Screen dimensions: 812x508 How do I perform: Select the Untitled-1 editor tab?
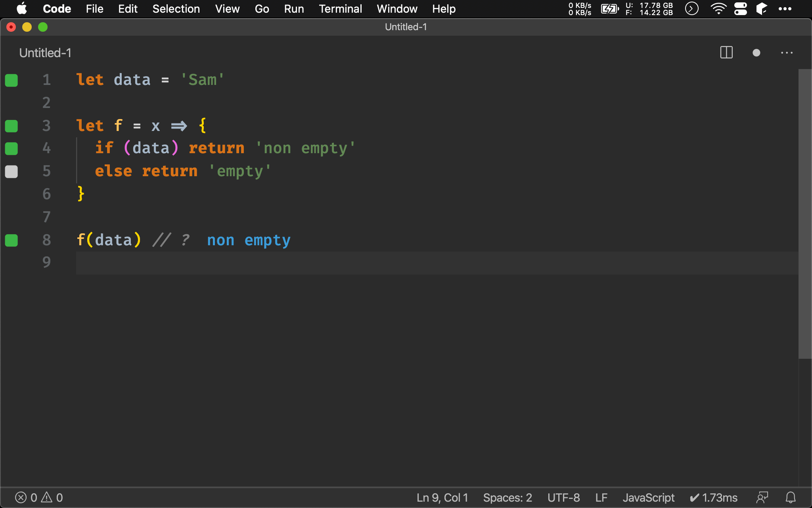(x=45, y=53)
